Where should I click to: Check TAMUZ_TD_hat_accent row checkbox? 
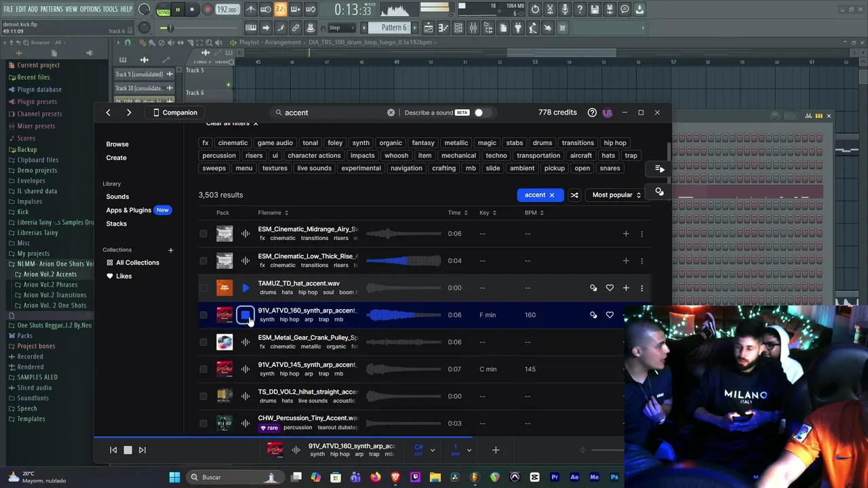[203, 288]
